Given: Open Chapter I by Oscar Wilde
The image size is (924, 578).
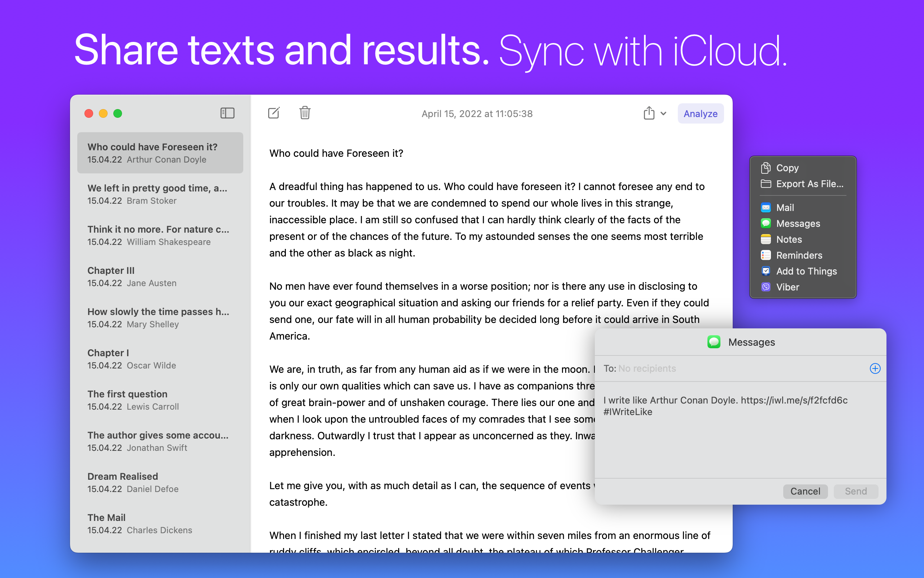Looking at the screenshot, I should click(x=160, y=359).
